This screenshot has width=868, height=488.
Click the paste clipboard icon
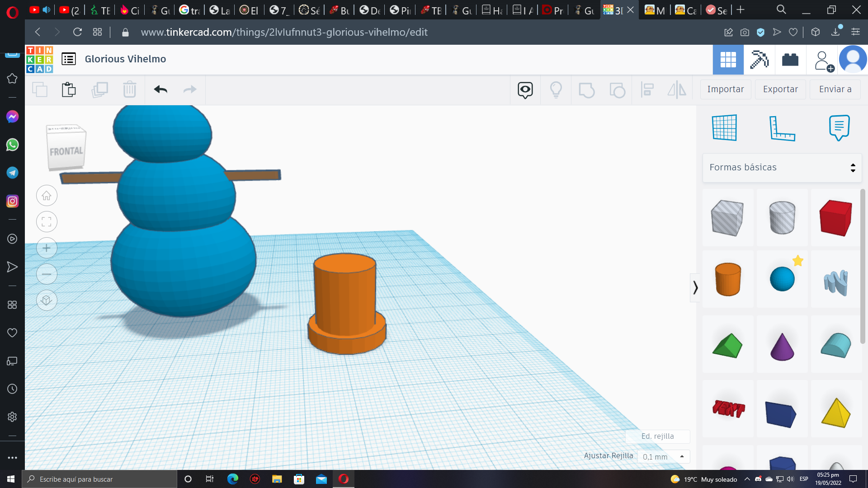pyautogui.click(x=69, y=89)
